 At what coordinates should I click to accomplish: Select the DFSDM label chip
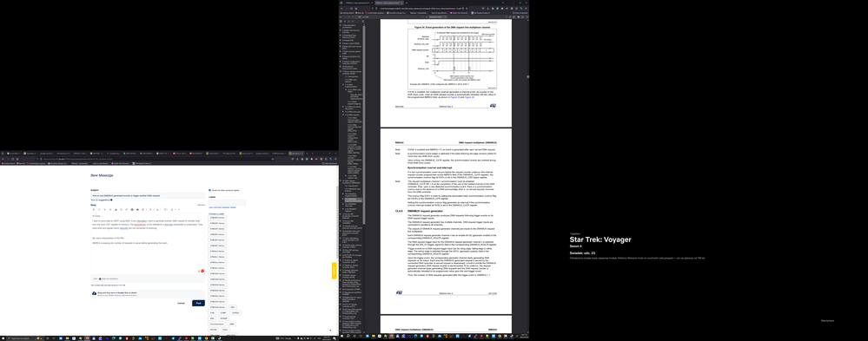pyautogui.click(x=223, y=318)
